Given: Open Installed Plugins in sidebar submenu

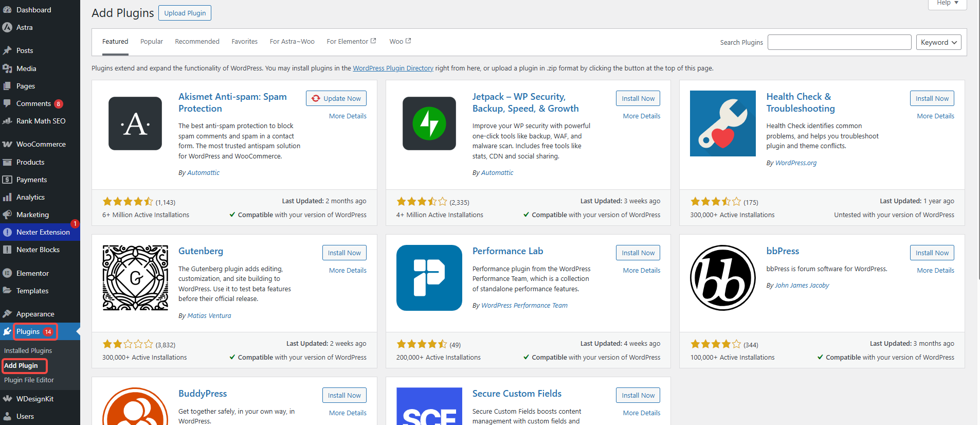Looking at the screenshot, I should tap(28, 350).
